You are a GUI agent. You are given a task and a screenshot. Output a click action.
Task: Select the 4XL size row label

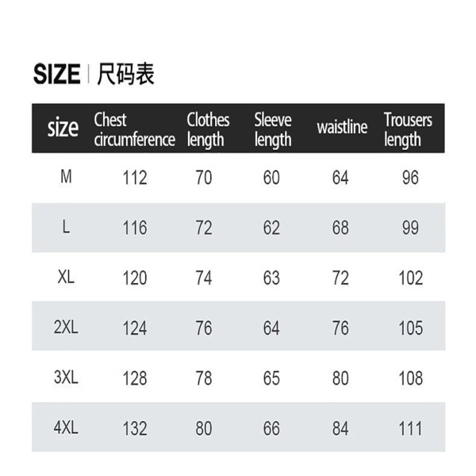(x=66, y=428)
